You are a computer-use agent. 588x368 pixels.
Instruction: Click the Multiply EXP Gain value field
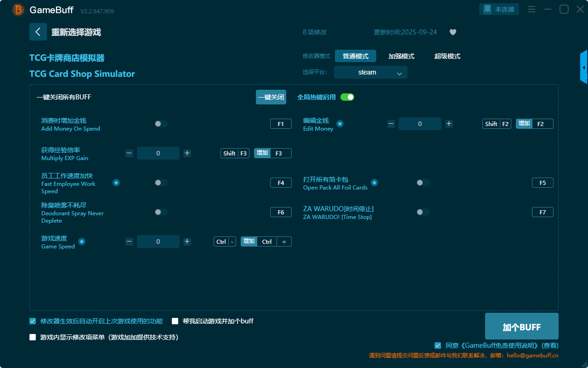pos(158,153)
